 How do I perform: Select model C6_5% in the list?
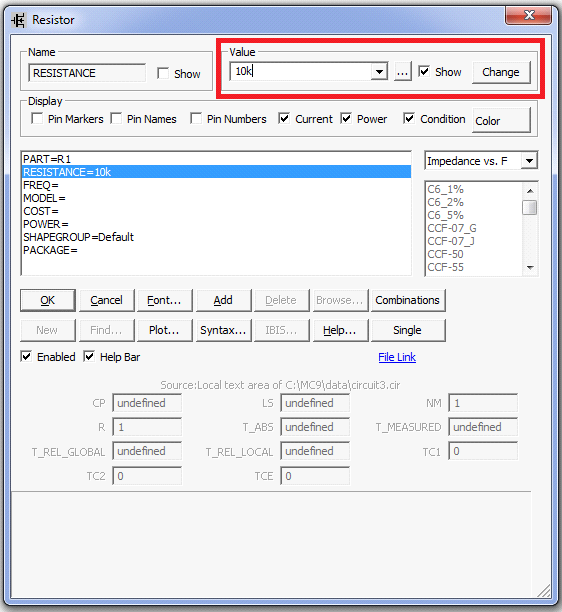click(474, 215)
